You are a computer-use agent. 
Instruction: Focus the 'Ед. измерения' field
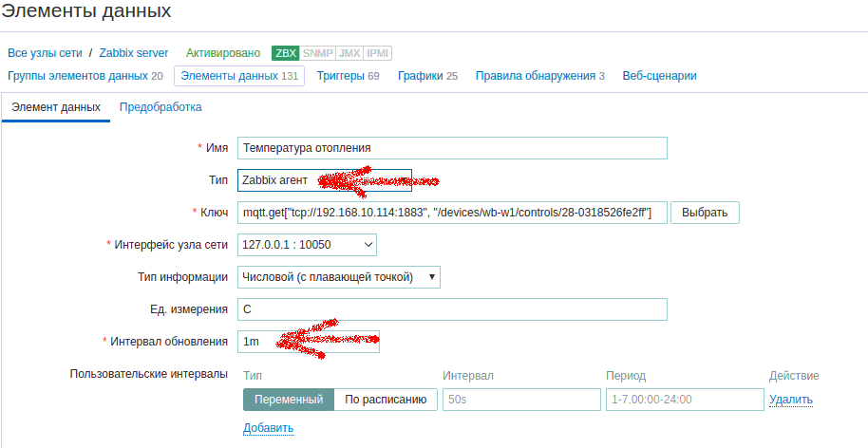[x=452, y=309]
